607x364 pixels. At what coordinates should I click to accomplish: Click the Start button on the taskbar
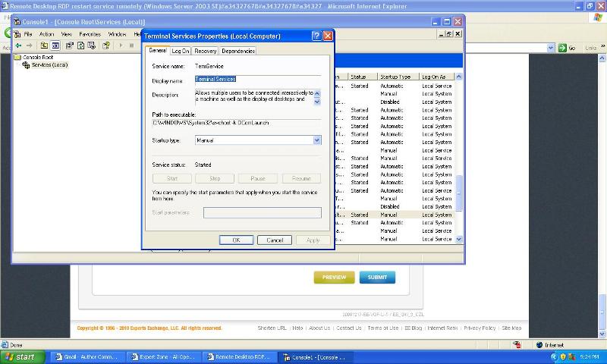23,356
